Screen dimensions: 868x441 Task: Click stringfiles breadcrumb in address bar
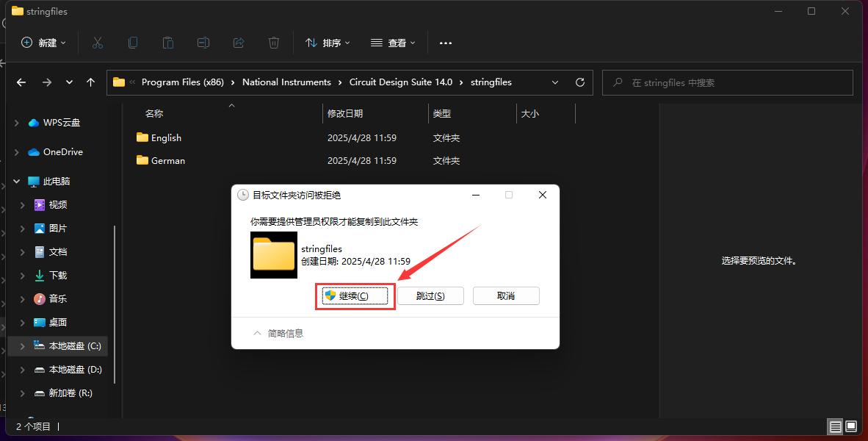[x=491, y=82]
